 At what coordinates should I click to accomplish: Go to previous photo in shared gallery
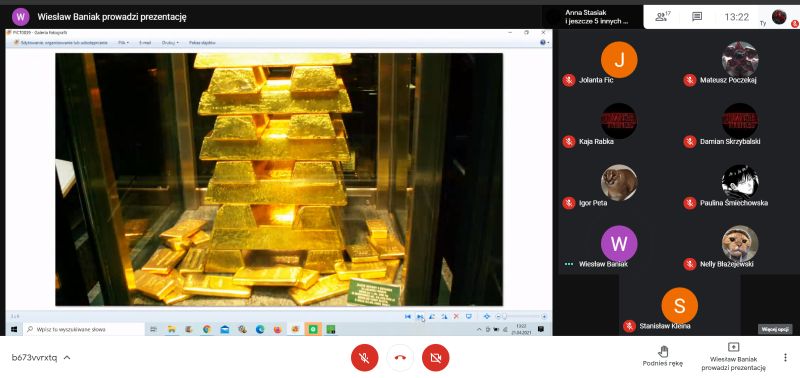coord(408,316)
